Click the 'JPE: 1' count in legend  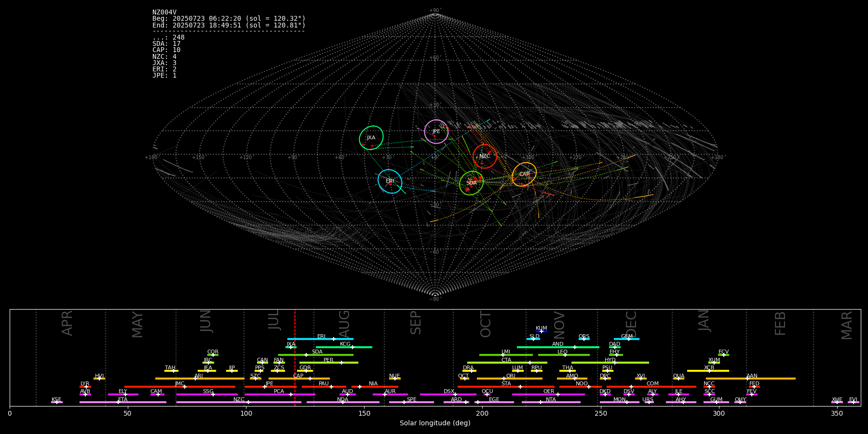[x=164, y=76]
